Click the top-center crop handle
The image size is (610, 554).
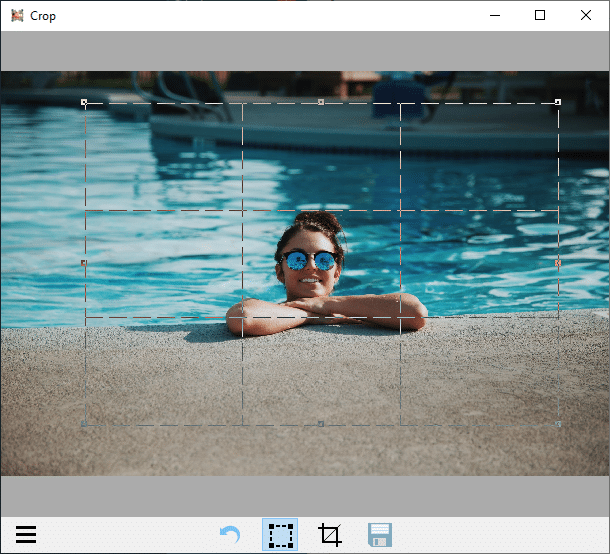pos(320,102)
